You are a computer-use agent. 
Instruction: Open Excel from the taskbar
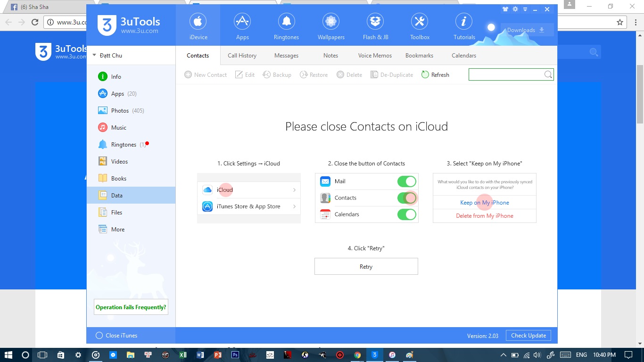click(183, 355)
